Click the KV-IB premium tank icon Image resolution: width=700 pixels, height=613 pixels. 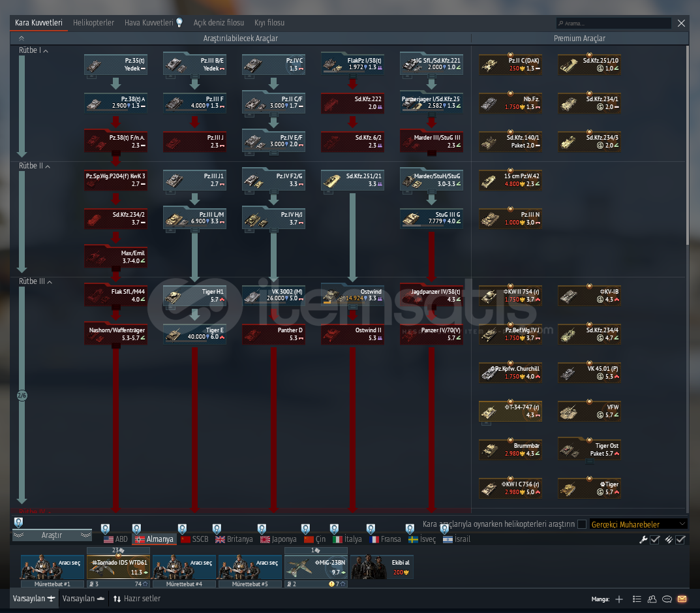589,296
